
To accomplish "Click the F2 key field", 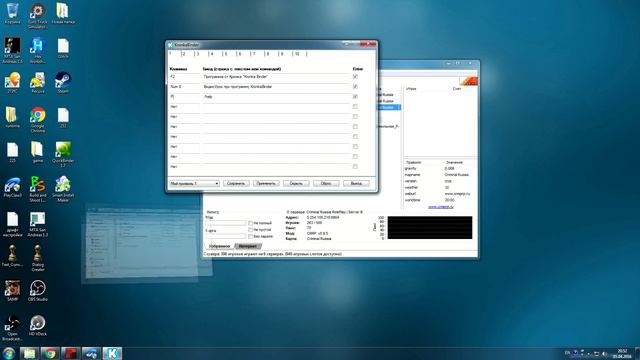I will [x=184, y=77].
